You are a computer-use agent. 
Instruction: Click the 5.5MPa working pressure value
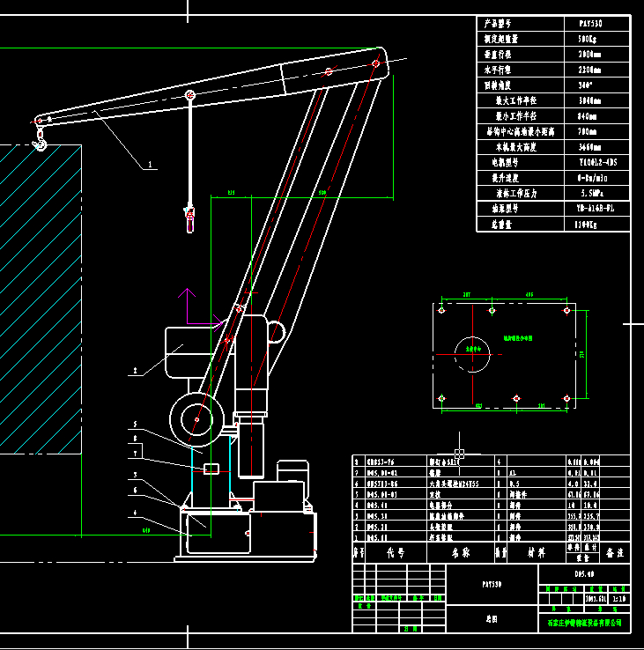click(x=592, y=193)
